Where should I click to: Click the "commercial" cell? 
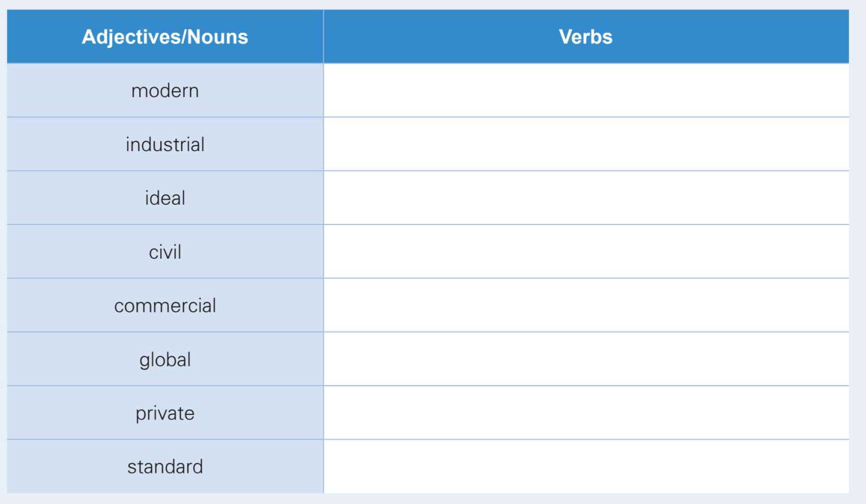click(165, 306)
